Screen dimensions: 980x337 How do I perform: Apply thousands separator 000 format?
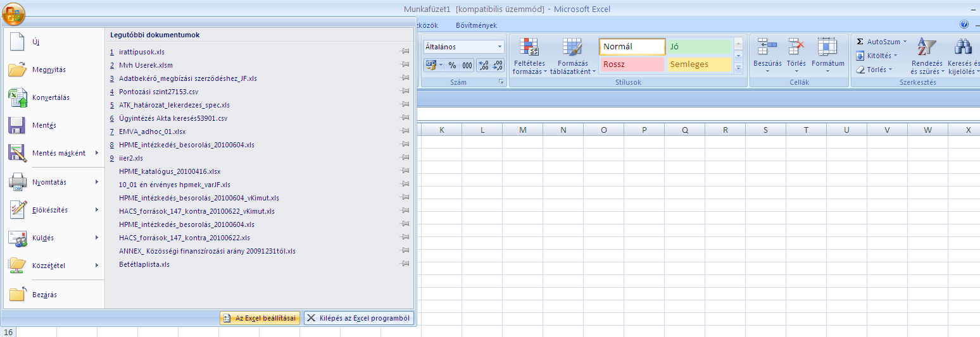(x=467, y=64)
